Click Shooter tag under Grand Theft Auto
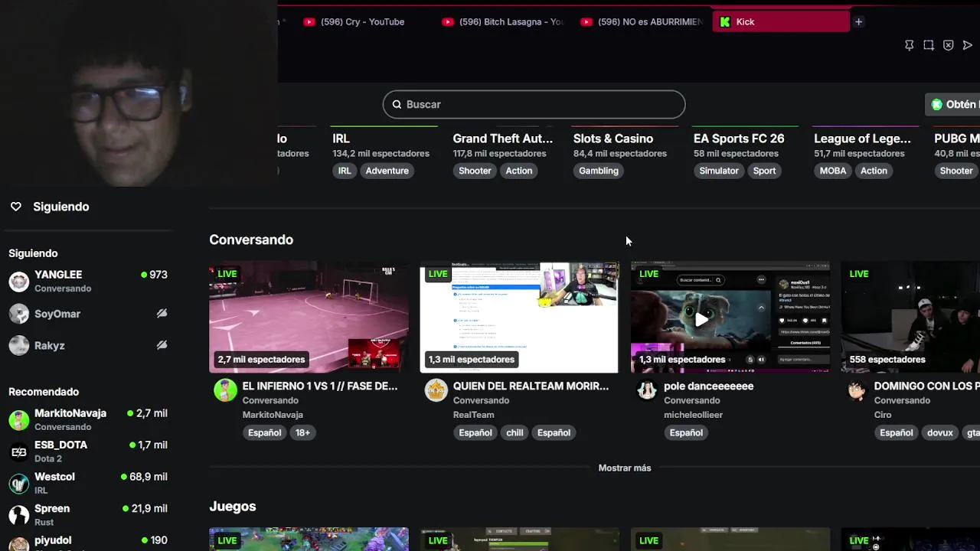Screen dimensions: 980x551 coord(475,171)
